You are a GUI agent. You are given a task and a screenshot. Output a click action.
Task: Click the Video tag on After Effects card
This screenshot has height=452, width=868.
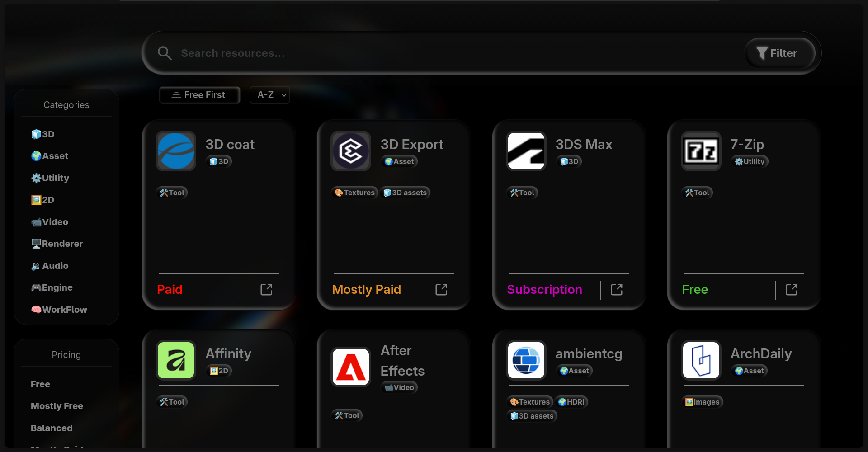tap(399, 387)
